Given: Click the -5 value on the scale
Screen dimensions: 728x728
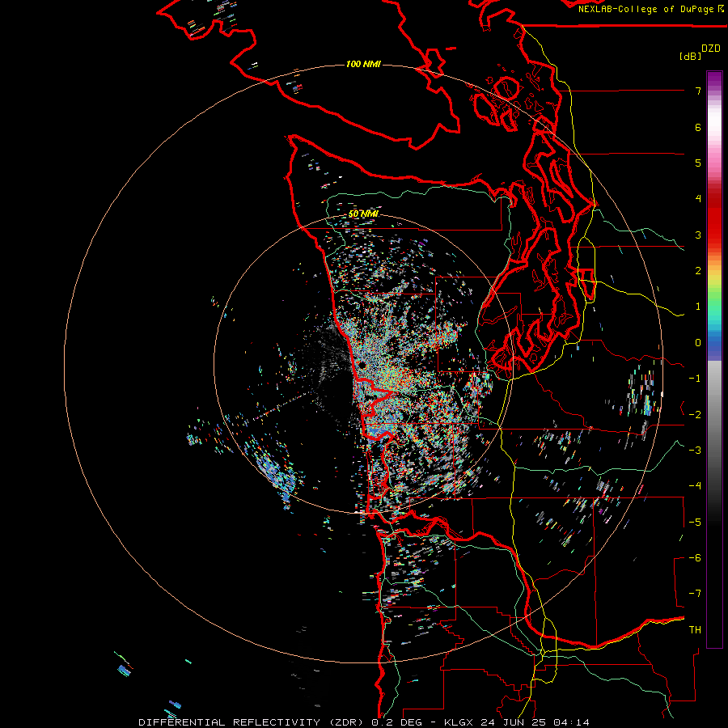Looking at the screenshot, I should pyautogui.click(x=695, y=523).
